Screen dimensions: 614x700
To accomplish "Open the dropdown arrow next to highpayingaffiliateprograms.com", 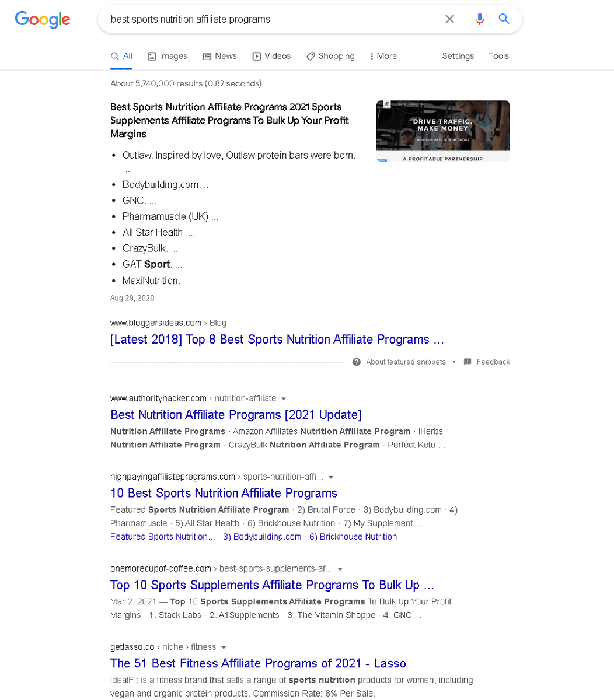I will coord(331,477).
